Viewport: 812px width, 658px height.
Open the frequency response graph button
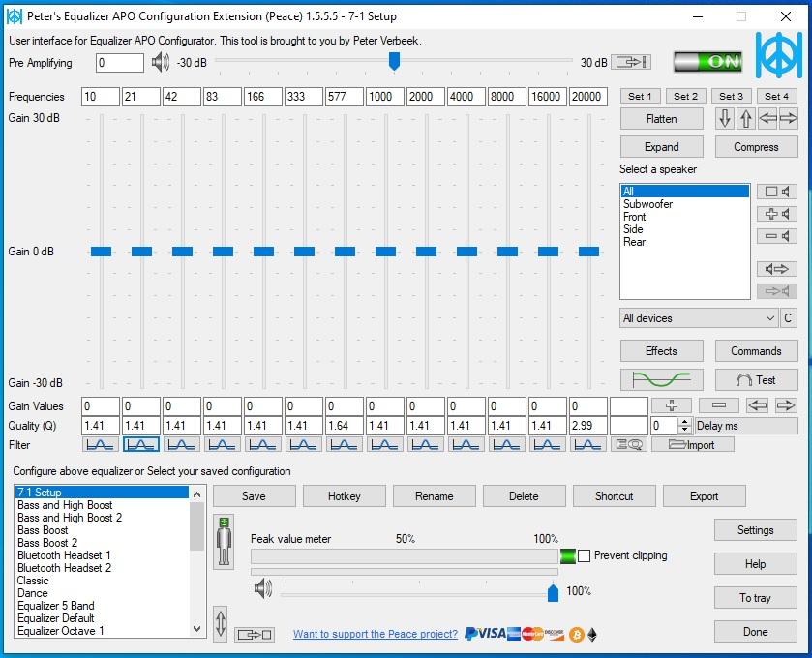click(661, 380)
